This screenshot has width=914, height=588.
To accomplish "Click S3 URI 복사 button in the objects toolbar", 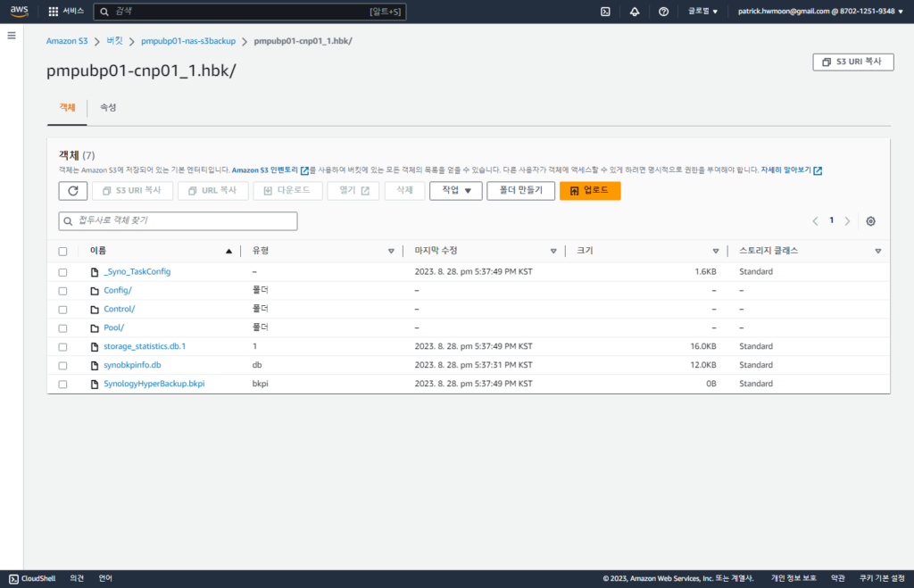I will pos(132,191).
